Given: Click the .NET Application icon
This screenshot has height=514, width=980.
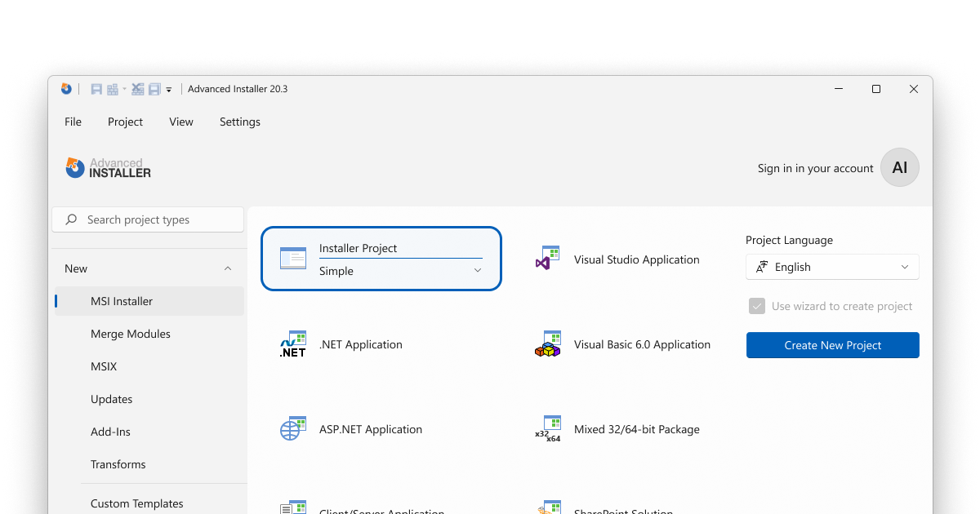Looking at the screenshot, I should [x=292, y=344].
